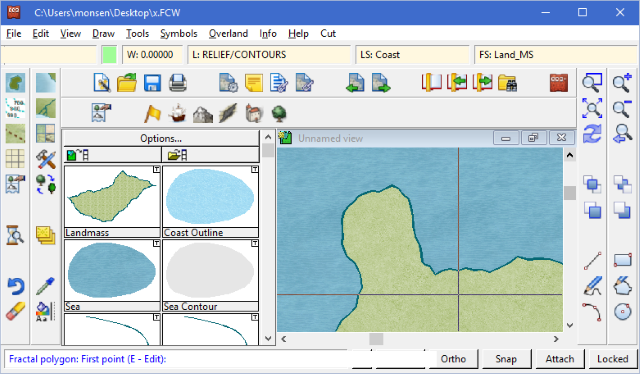Click the Zoom Window magnifier icon
This screenshot has width=640, height=374.
(592, 83)
